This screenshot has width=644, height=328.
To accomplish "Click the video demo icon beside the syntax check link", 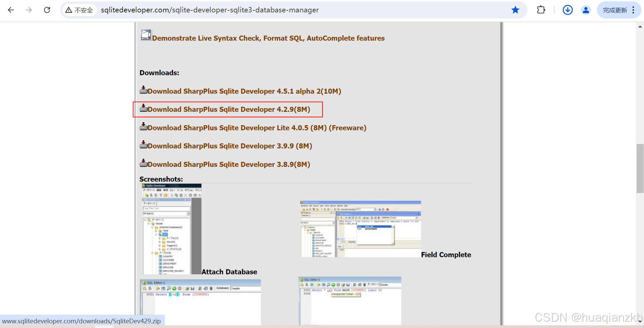I will click(x=146, y=35).
